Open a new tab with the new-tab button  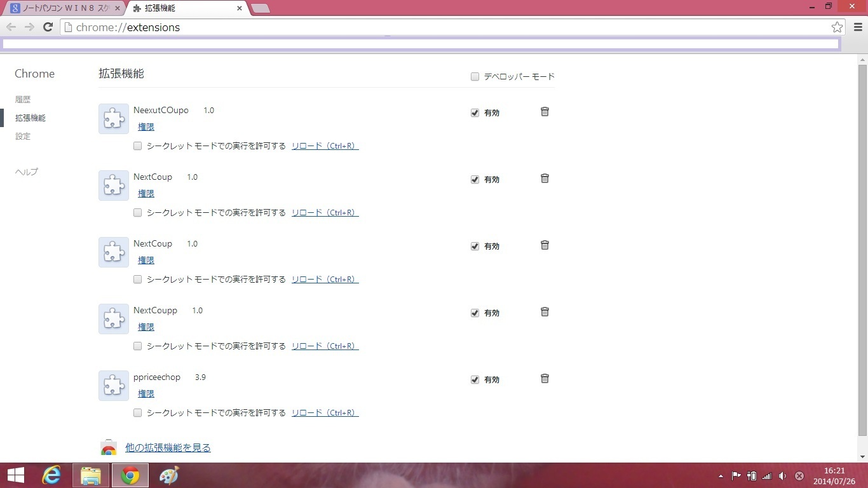[x=261, y=8]
